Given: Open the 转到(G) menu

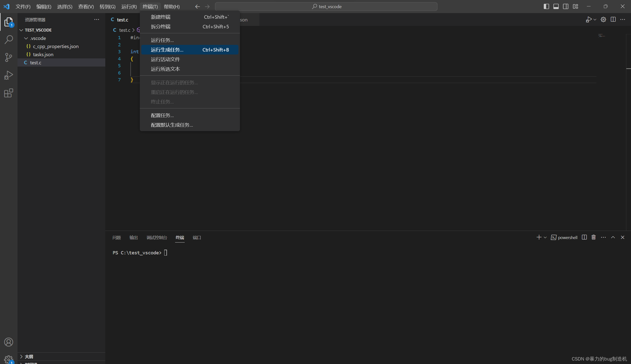Looking at the screenshot, I should coord(108,6).
